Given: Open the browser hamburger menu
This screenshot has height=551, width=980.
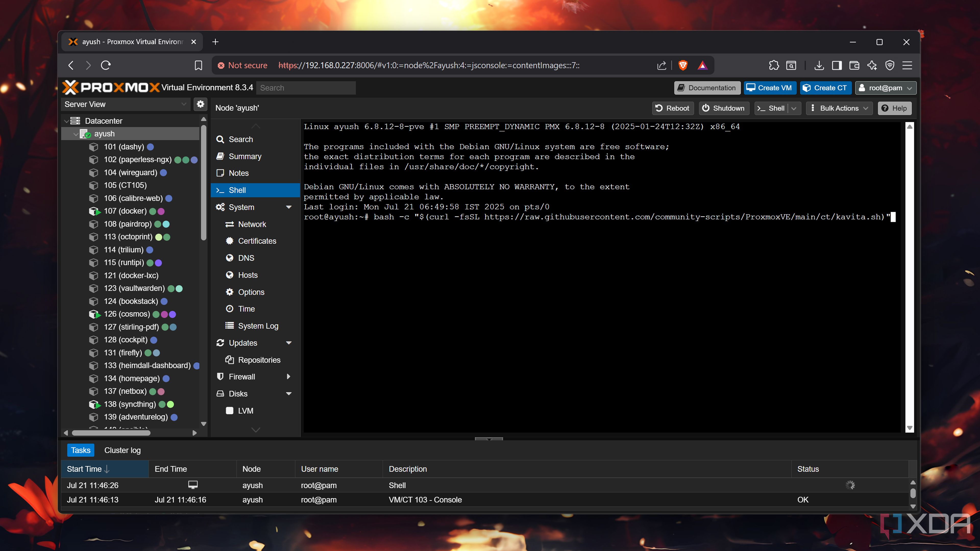Looking at the screenshot, I should 907,65.
